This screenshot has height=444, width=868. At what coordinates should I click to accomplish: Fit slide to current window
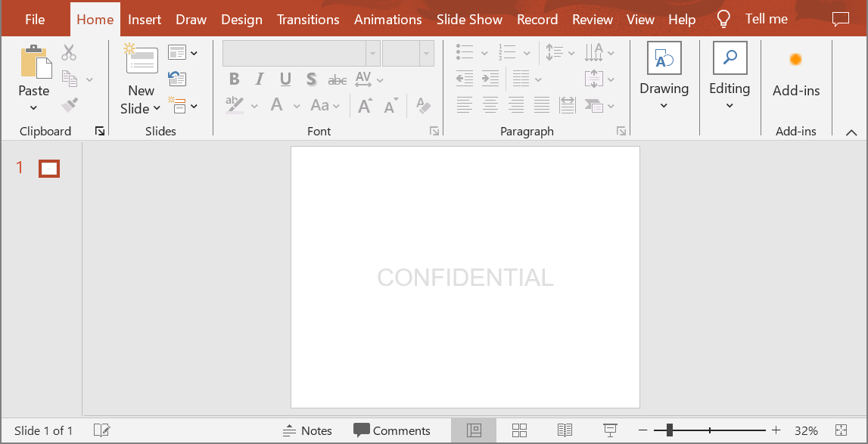pyautogui.click(x=841, y=430)
